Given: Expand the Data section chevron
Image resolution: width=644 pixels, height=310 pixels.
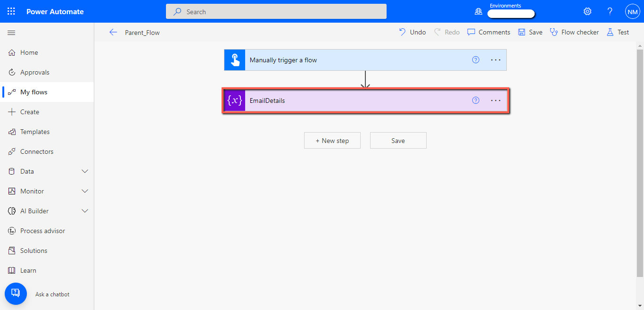Looking at the screenshot, I should pyautogui.click(x=85, y=171).
